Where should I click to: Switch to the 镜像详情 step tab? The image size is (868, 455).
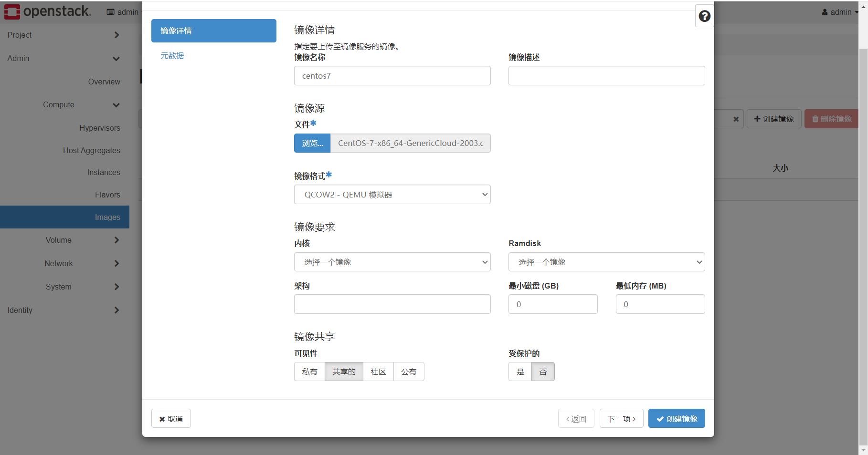pyautogui.click(x=214, y=31)
